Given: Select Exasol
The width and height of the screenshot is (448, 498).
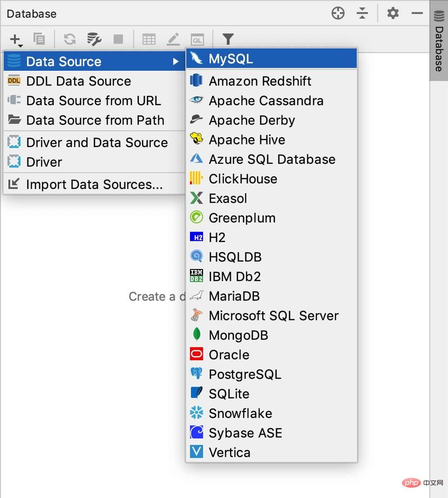Looking at the screenshot, I should click(x=272, y=198).
